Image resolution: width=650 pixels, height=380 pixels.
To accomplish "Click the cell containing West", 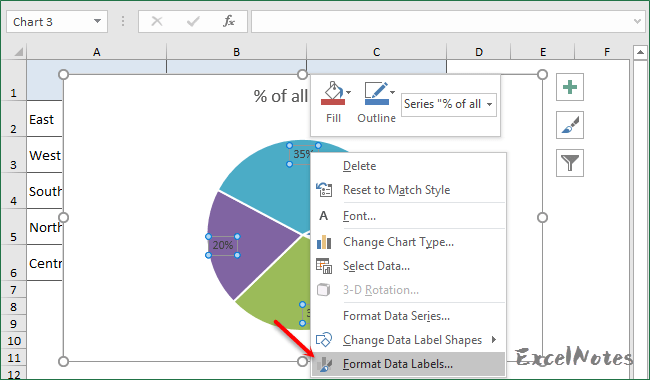I will [45, 155].
